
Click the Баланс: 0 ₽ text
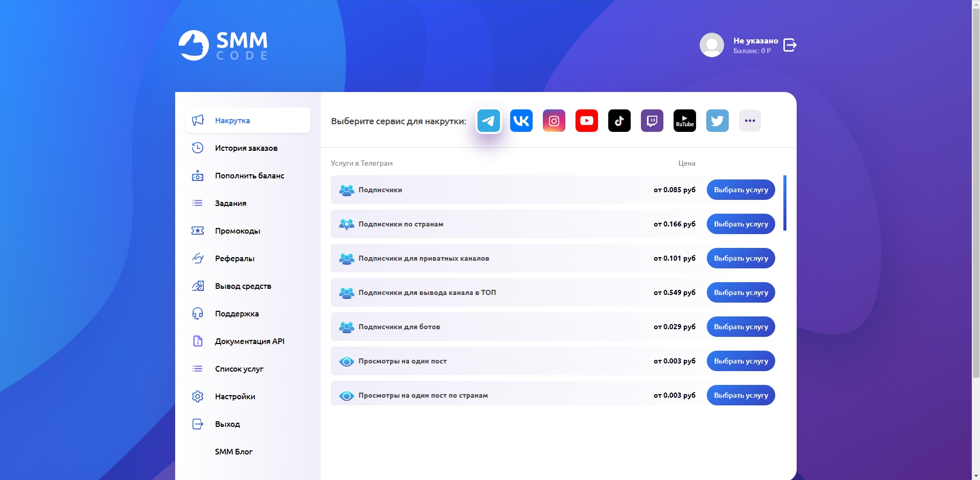pos(752,51)
